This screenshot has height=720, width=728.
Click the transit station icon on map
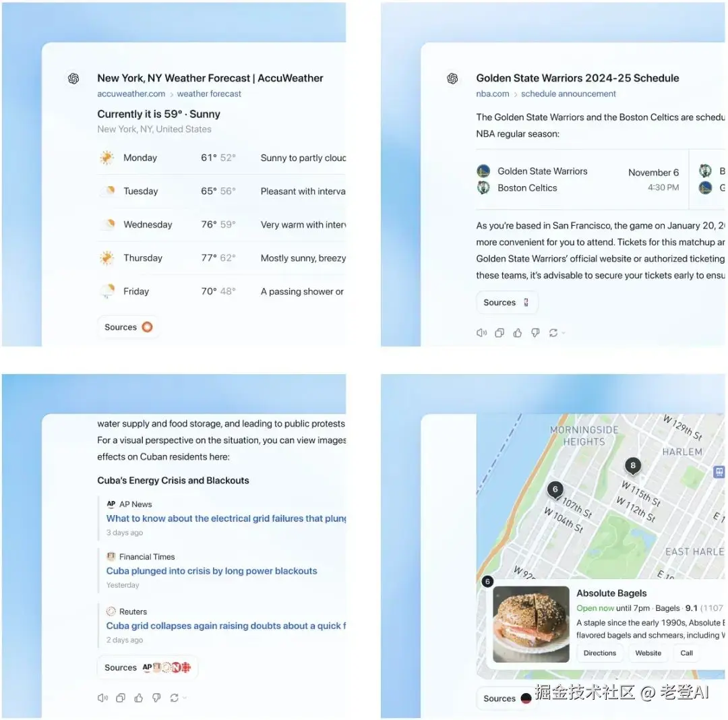click(x=719, y=472)
